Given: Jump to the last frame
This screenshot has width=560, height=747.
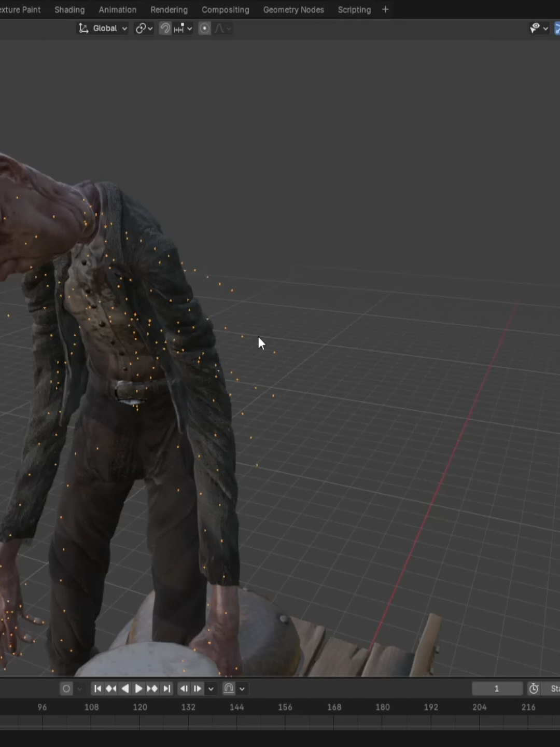Looking at the screenshot, I should (x=166, y=688).
